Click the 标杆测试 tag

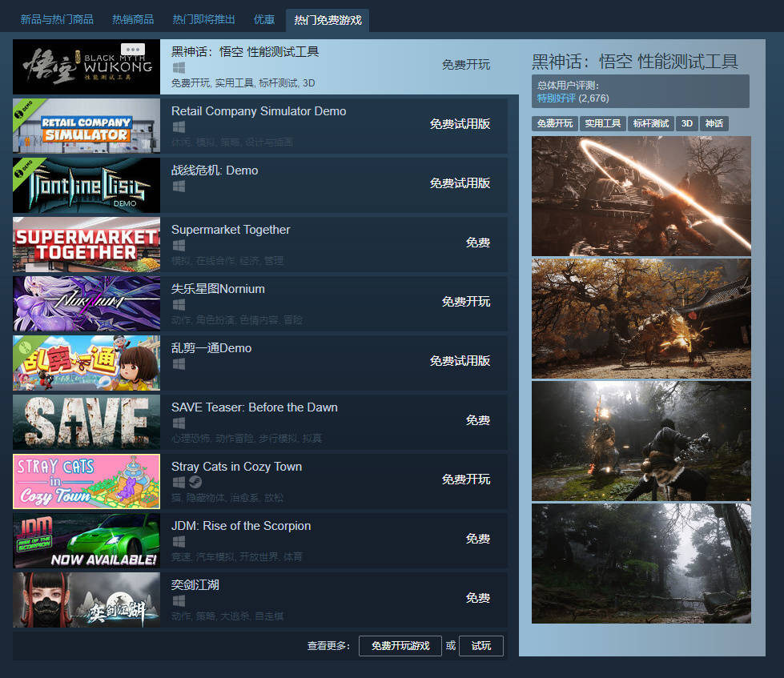pyautogui.click(x=650, y=124)
